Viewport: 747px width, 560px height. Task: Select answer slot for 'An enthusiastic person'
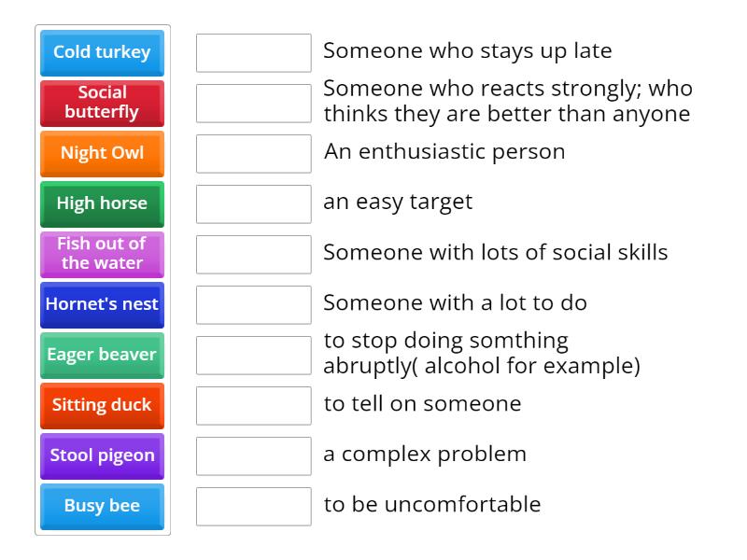(253, 154)
